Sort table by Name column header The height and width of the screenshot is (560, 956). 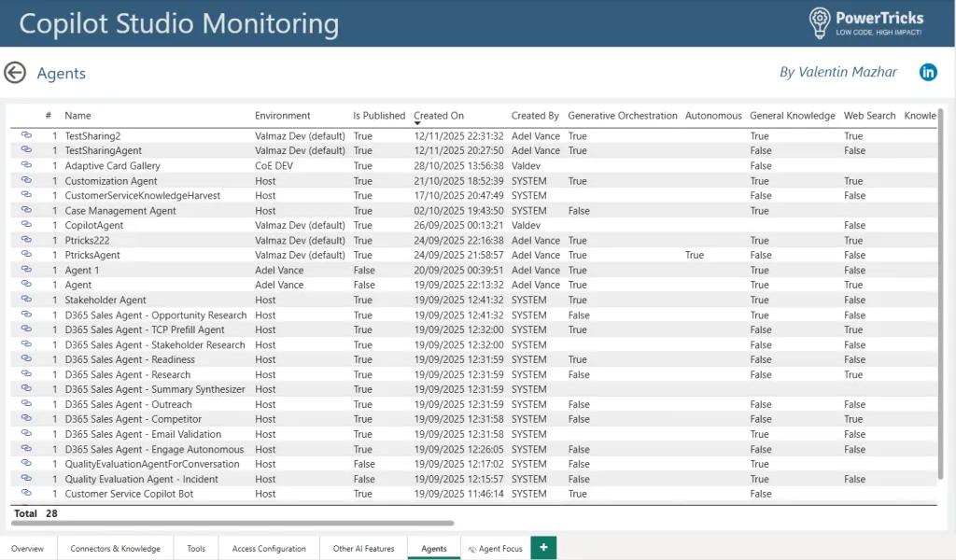[x=78, y=115]
